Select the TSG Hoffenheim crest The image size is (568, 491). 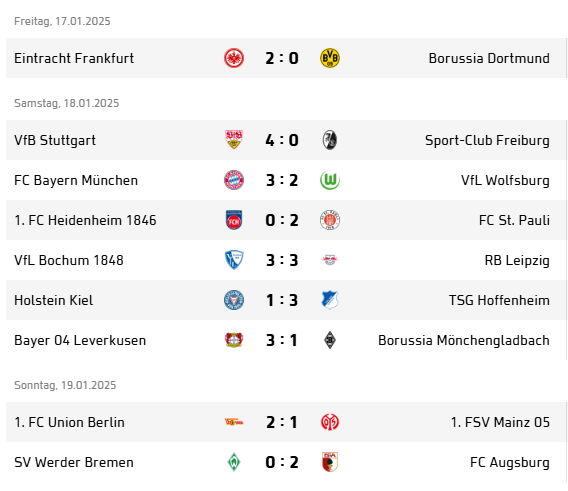point(330,300)
